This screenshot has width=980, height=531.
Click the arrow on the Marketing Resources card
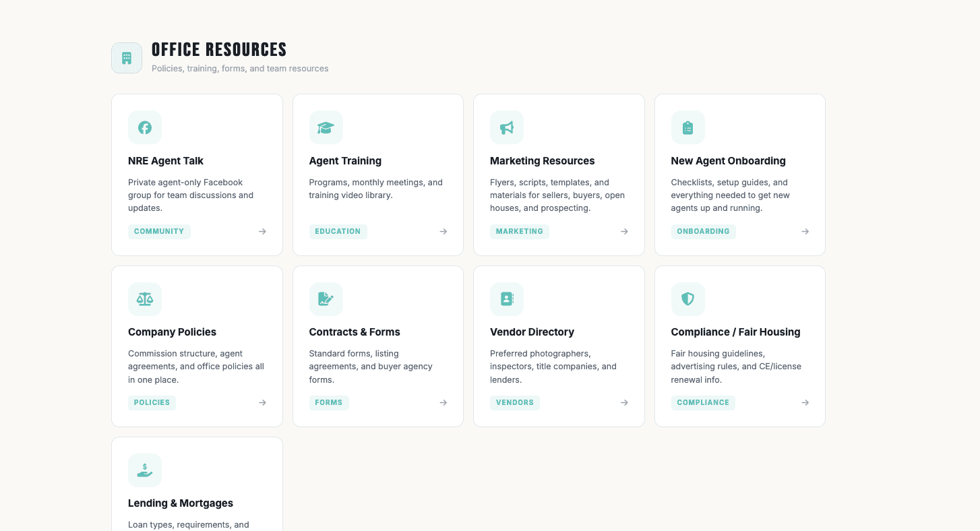[x=624, y=231]
